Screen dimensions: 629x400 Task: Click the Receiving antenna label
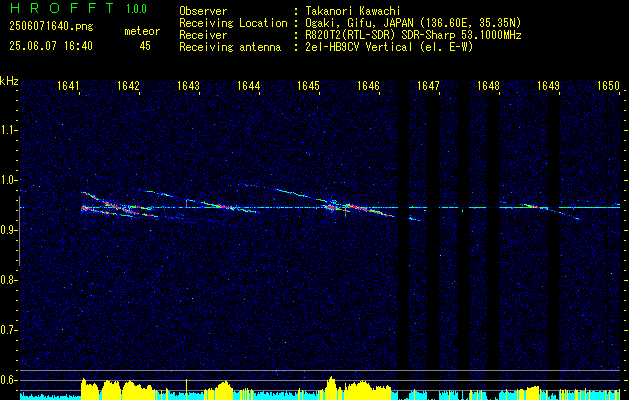click(x=230, y=47)
